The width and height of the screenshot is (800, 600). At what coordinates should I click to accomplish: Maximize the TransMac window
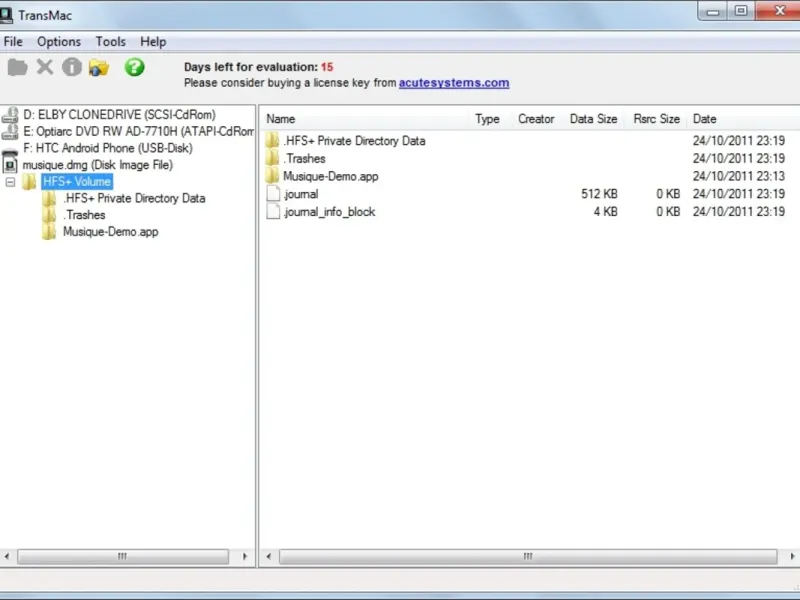741,11
